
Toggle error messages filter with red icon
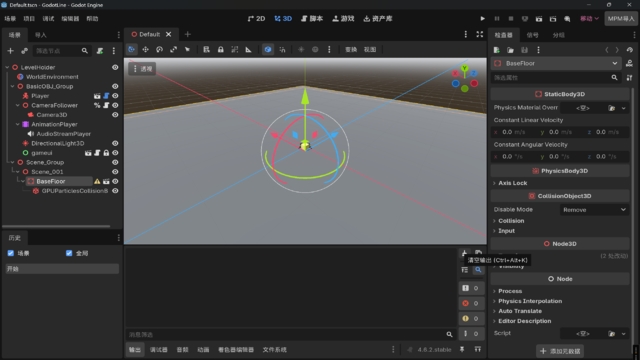pos(471,303)
